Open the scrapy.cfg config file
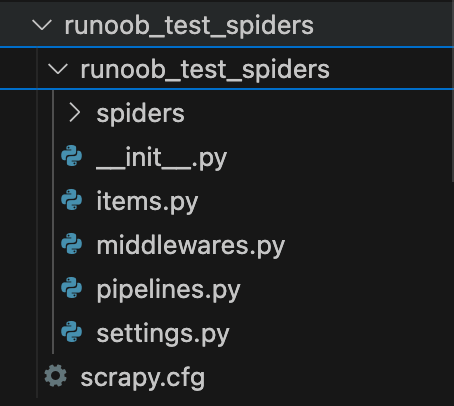Viewport: 454px width, 406px height. [143, 378]
